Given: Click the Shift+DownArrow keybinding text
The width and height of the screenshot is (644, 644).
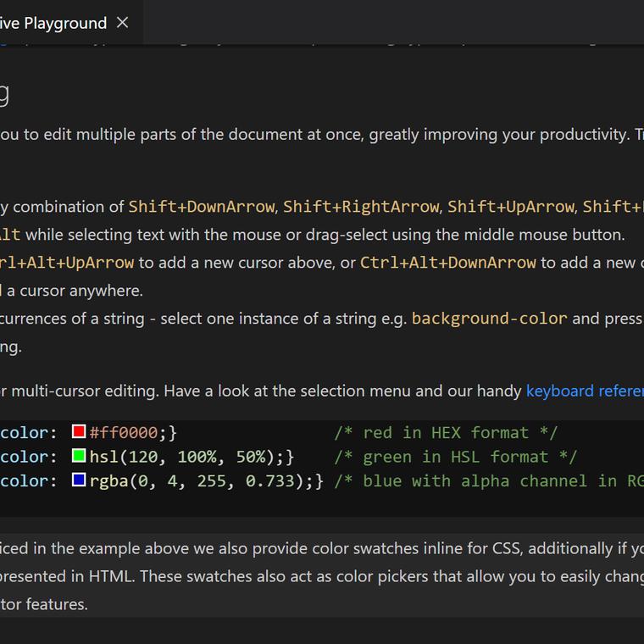Looking at the screenshot, I should [x=202, y=207].
